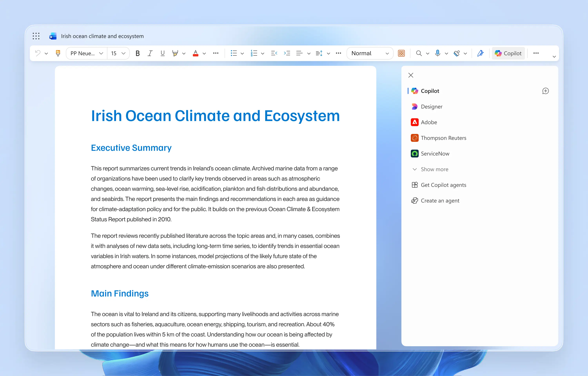Click the Copilot button in toolbar

508,53
